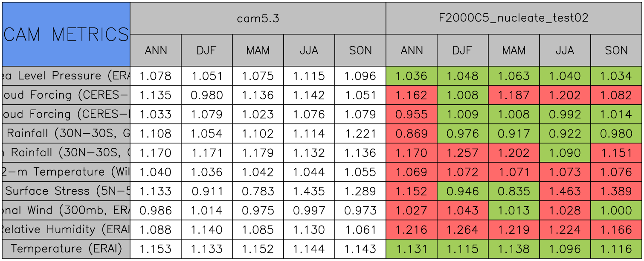Click the red cell showing 1.162

[x=412, y=95]
